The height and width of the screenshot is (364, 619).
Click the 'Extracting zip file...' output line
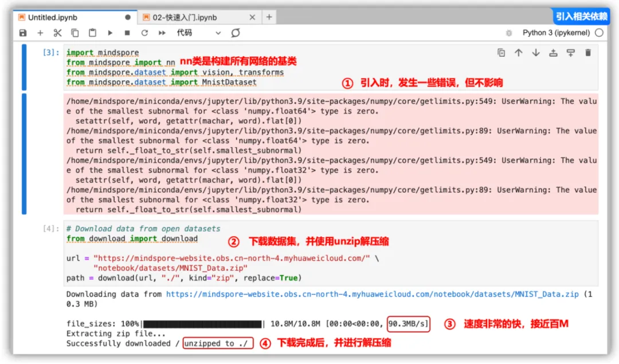click(116, 334)
